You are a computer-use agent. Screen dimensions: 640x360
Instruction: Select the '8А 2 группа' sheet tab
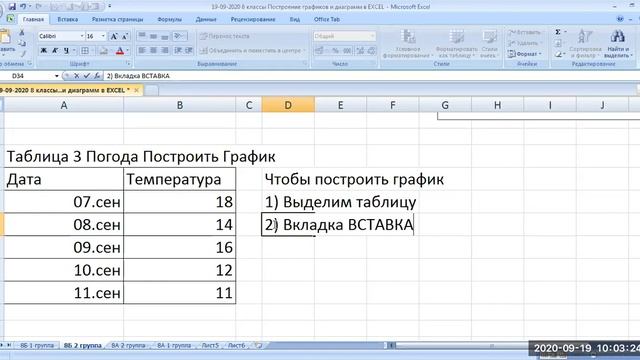128,345
